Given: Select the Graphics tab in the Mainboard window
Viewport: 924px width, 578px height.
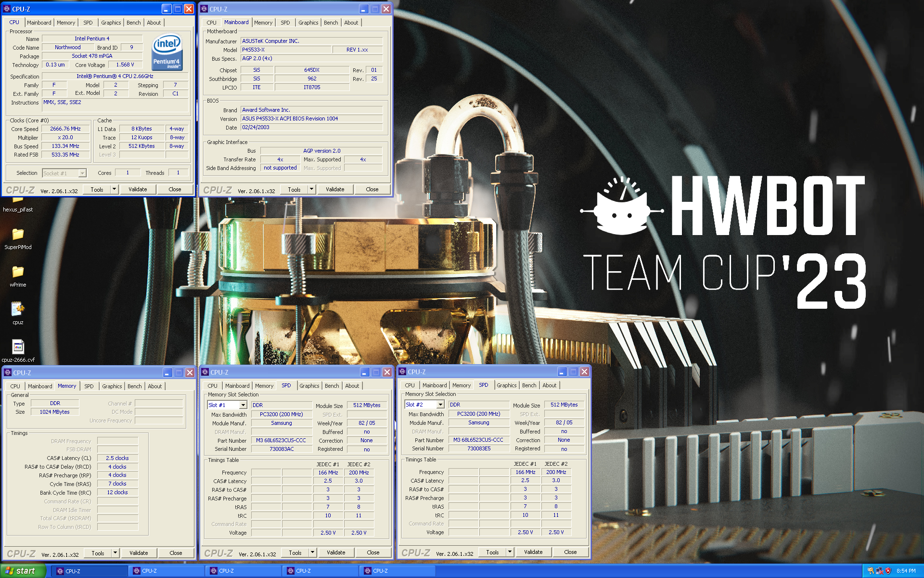Looking at the screenshot, I should (308, 23).
